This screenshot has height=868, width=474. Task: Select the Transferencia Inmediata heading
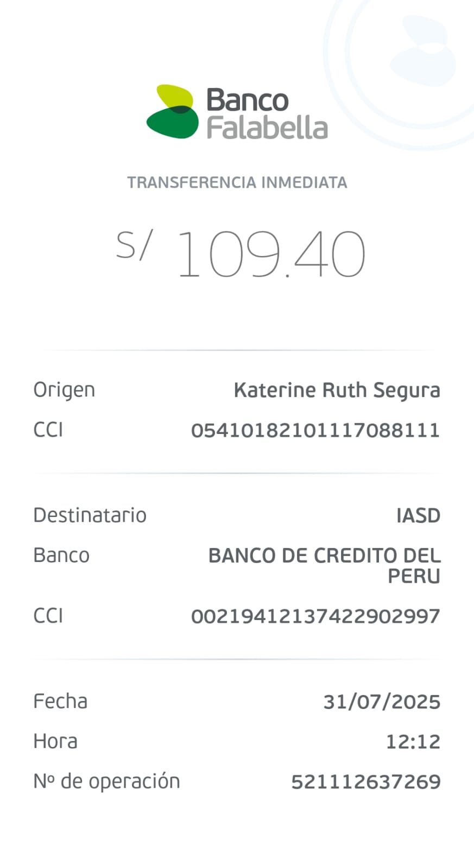237,182
